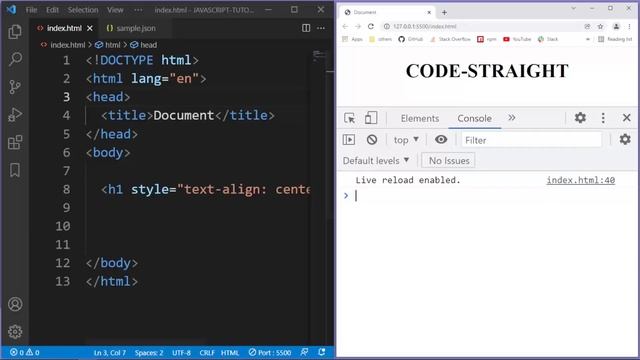Screen dimensions: 640x360
Task: Open Chrome profile avatar
Action: (x=616, y=26)
